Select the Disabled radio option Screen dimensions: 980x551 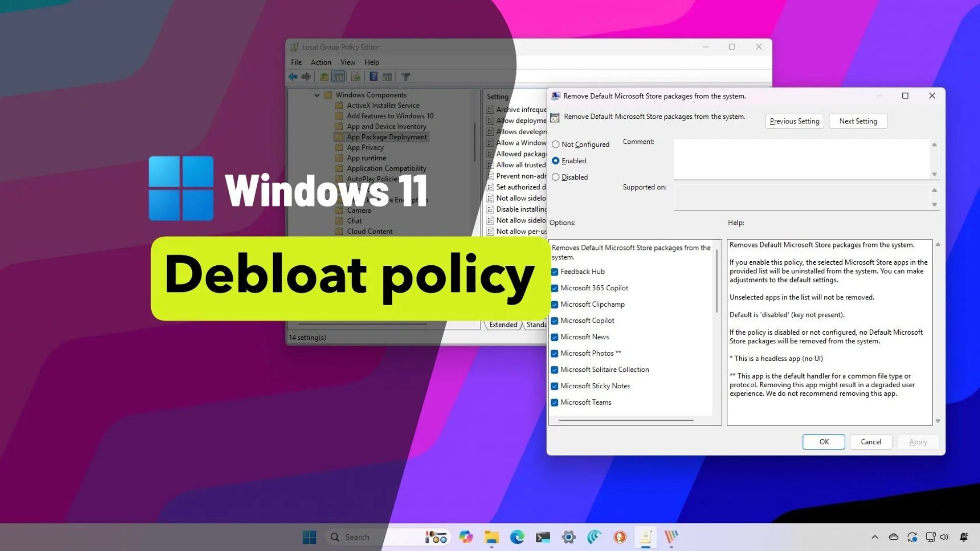[x=556, y=177]
